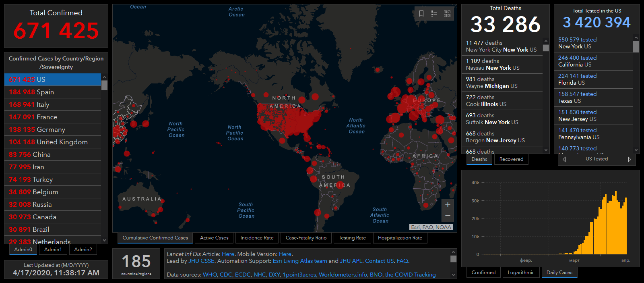Screen dimensions: 644x283
Task: Open Mobile Version Here link
Action: [285, 254]
